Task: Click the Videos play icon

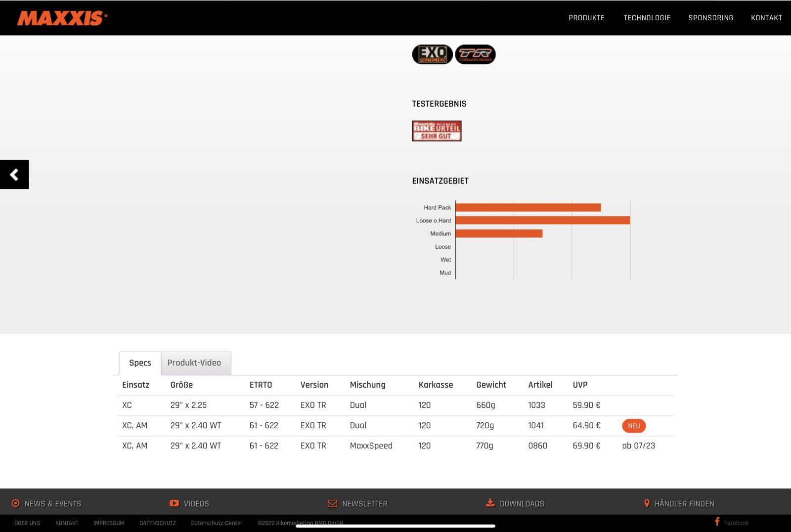Action: coord(174,503)
